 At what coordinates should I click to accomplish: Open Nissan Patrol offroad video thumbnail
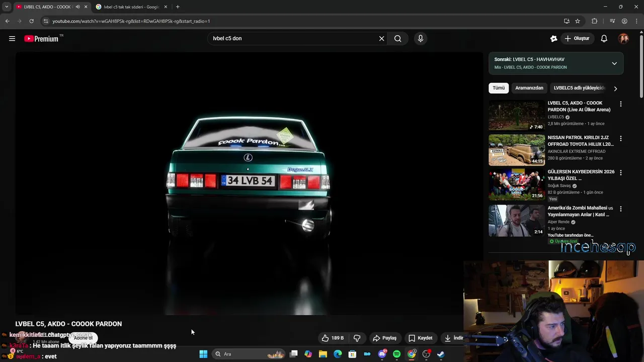pos(517,150)
